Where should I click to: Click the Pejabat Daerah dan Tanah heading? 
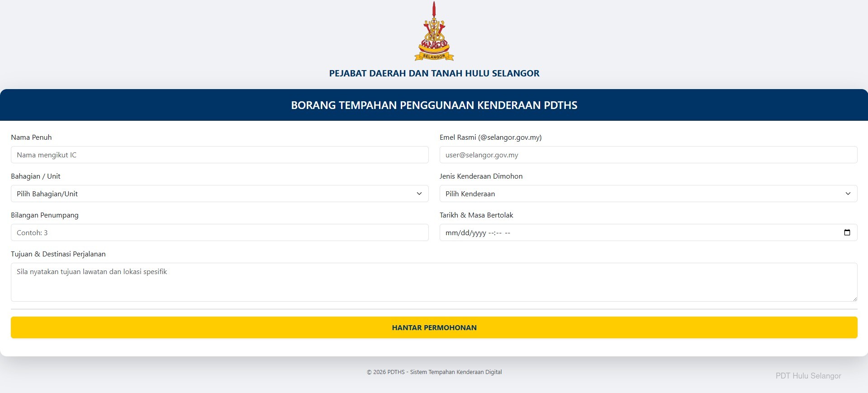pyautogui.click(x=434, y=73)
